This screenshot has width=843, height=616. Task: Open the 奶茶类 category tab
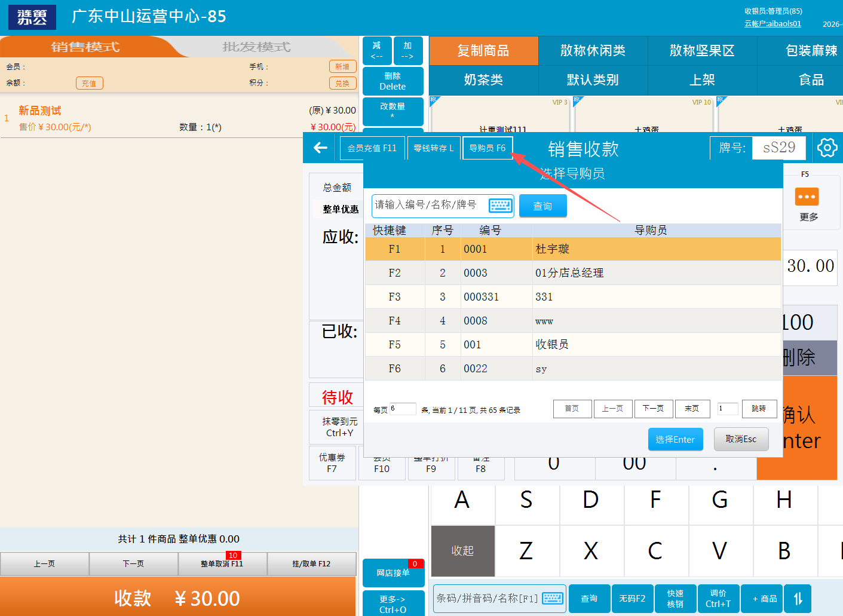tap(483, 80)
